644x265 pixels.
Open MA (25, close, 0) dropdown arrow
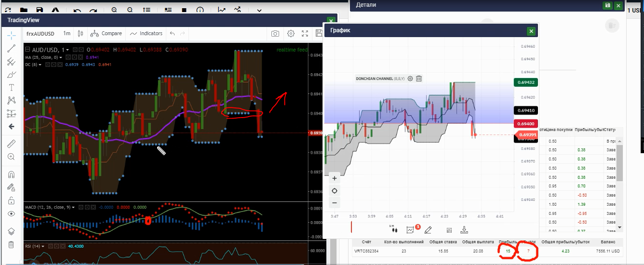coord(61,57)
